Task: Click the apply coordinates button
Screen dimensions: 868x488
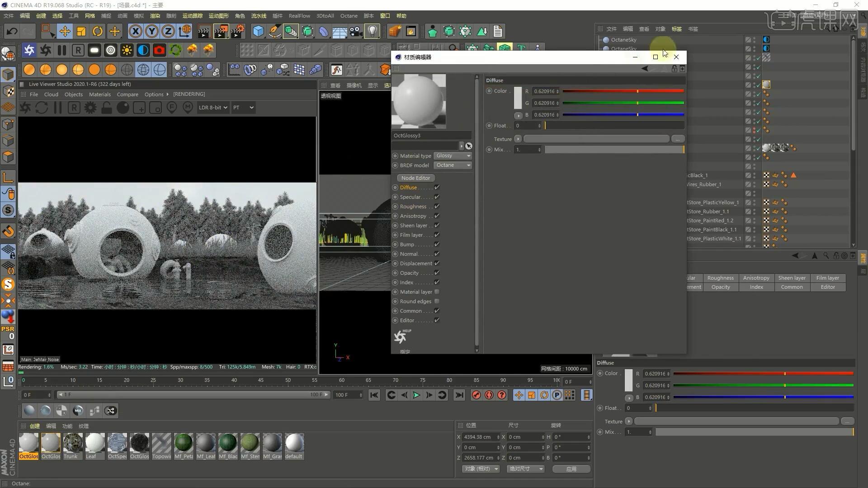Action: pos(571,469)
